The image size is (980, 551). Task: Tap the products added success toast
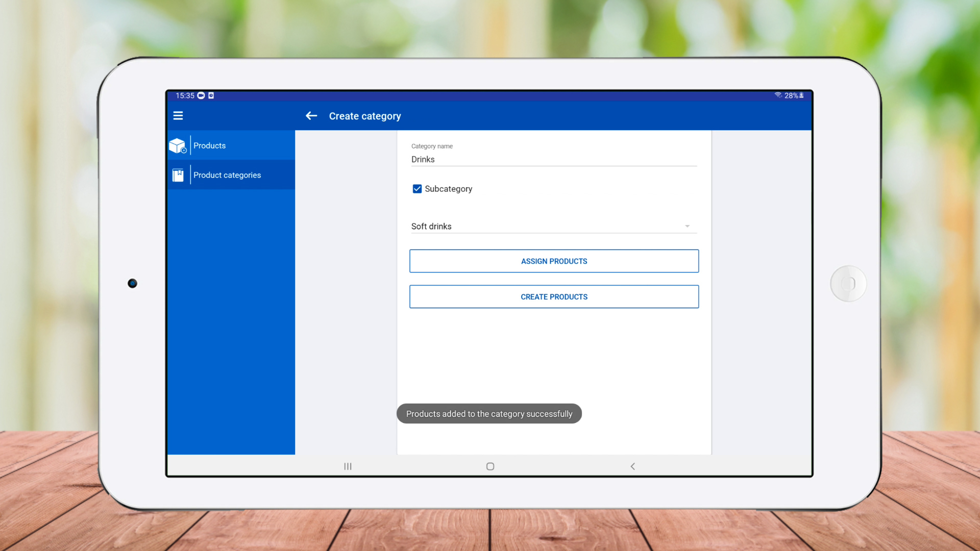[x=489, y=414]
